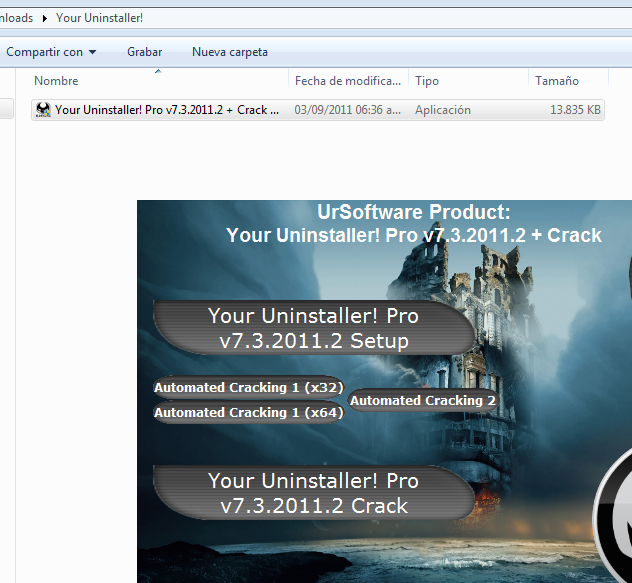632x583 pixels.
Task: Click Automated Cracking 2 button
Action: 423,400
